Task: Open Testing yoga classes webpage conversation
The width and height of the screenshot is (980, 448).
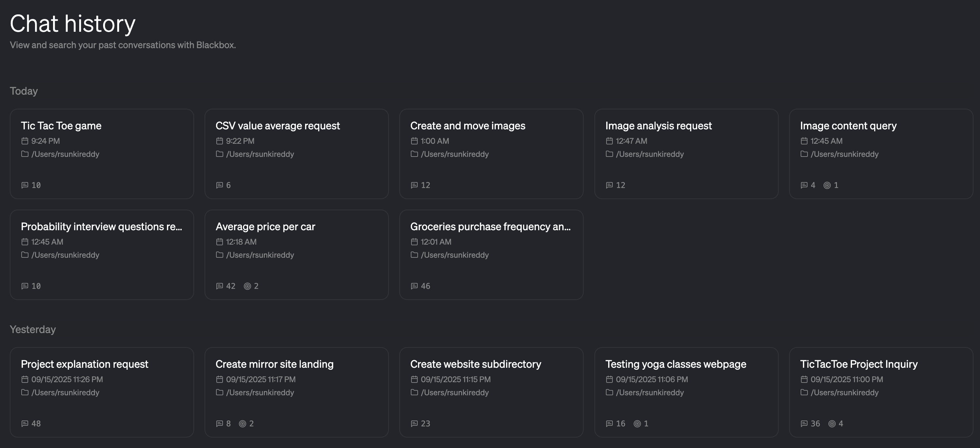Action: [x=686, y=392]
